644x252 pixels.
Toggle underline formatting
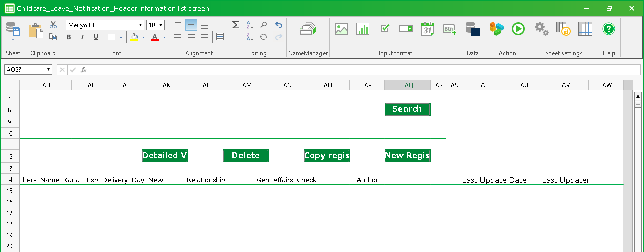96,37
